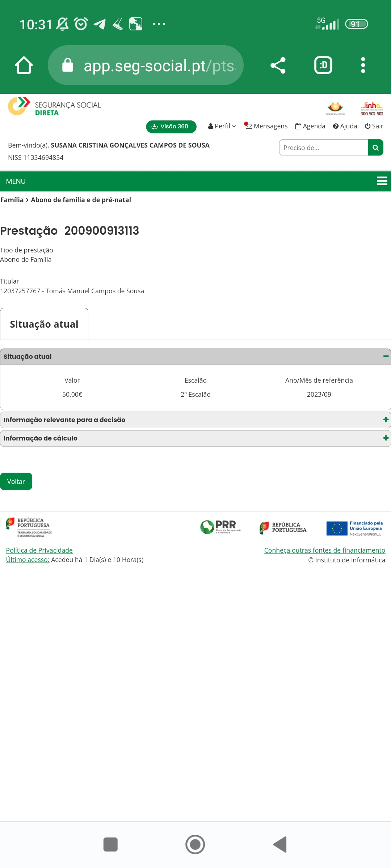Click the Segurança Social Direta logo
Screen dimensions: 391x868
54,107
